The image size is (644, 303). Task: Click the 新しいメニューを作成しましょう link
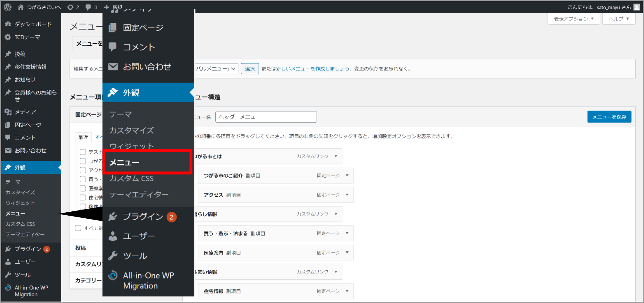pos(313,69)
